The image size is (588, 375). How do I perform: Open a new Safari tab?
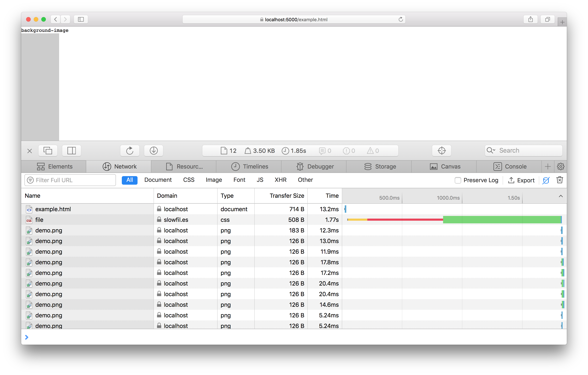(x=562, y=22)
